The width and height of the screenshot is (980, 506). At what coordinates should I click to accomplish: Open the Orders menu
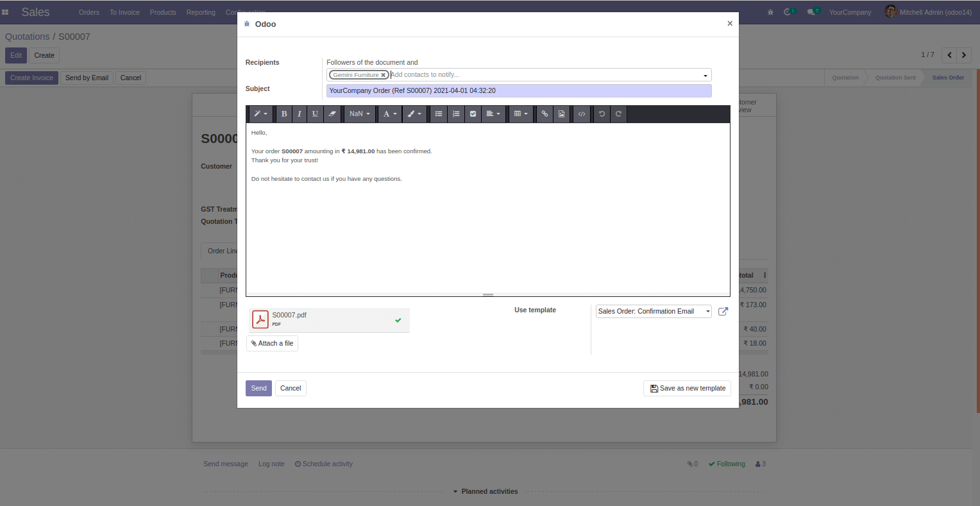89,12
